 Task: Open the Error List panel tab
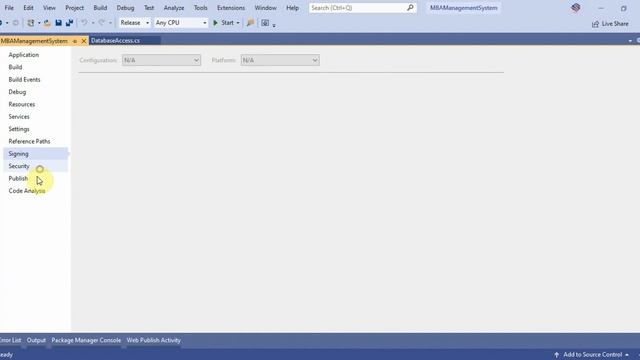click(11, 340)
